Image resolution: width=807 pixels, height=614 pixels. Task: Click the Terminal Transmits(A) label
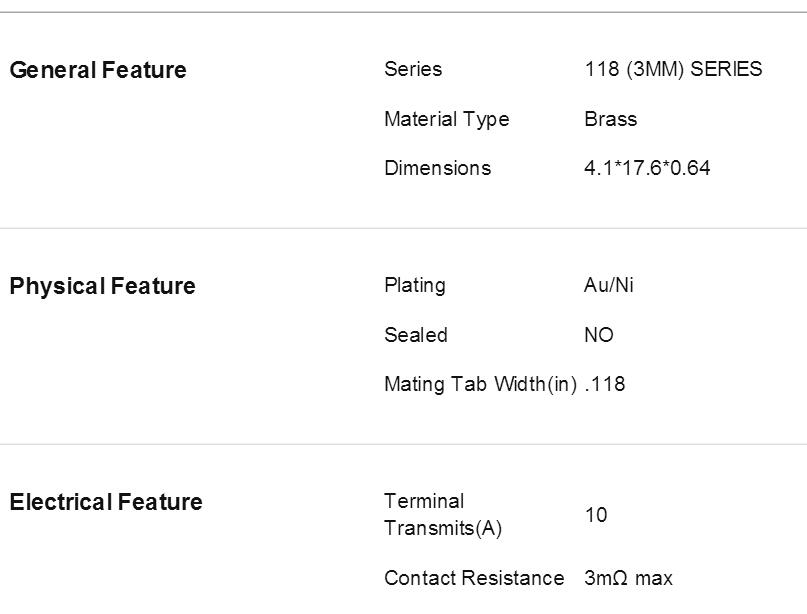pyautogui.click(x=443, y=515)
